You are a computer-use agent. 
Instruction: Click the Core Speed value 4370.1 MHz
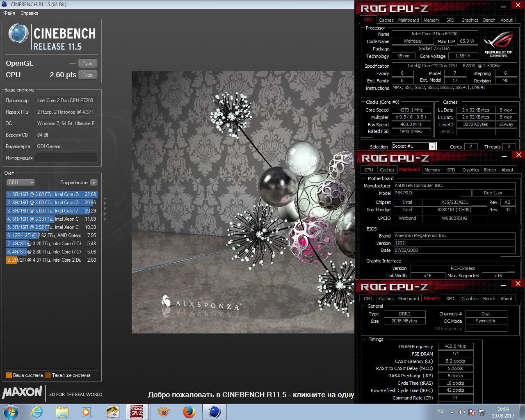[411, 110]
